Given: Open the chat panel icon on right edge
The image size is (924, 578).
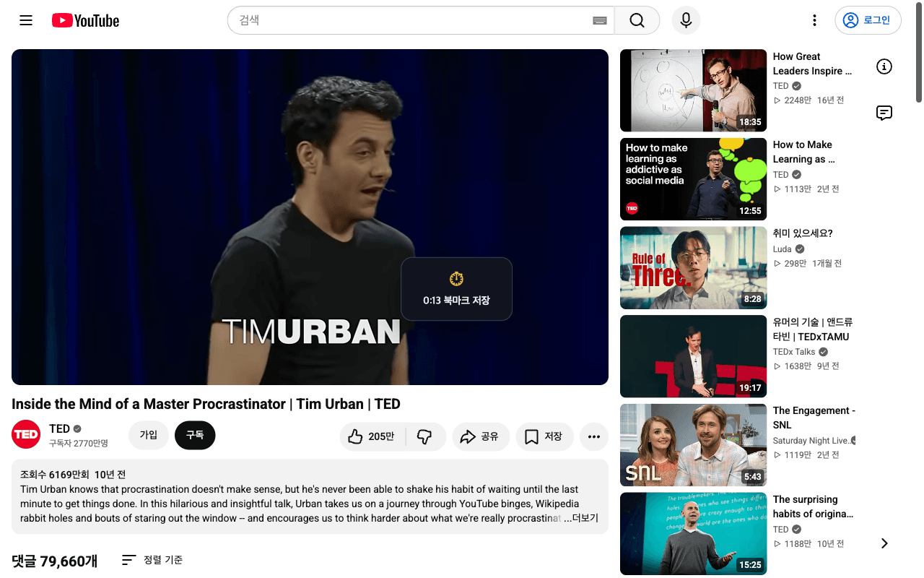Looking at the screenshot, I should 884,113.
